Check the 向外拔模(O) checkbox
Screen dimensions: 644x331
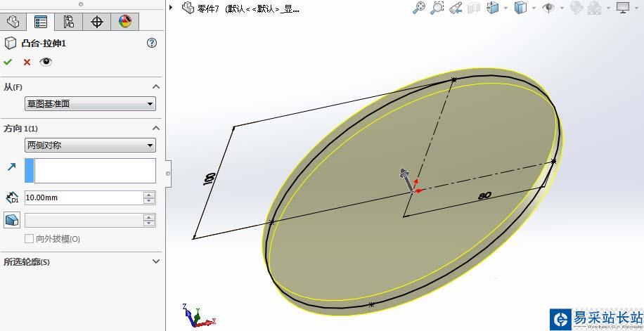[x=29, y=239]
